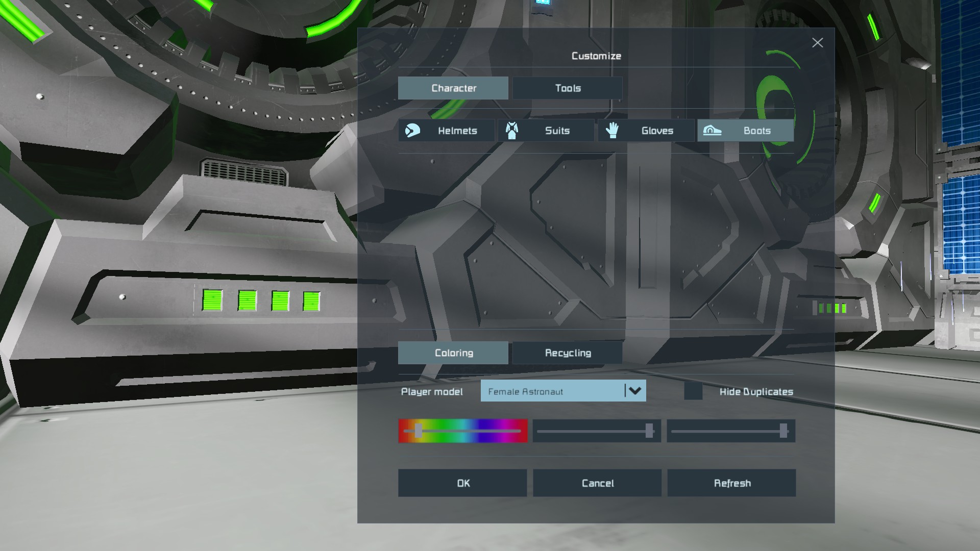980x551 pixels.
Task: Click the middle saturation slider handle
Action: point(649,431)
